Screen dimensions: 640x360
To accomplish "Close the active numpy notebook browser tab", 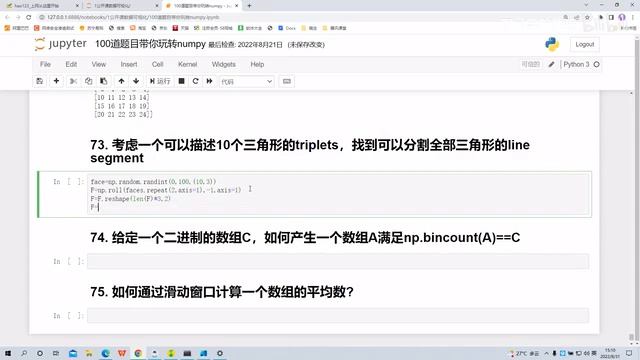I will [236, 6].
